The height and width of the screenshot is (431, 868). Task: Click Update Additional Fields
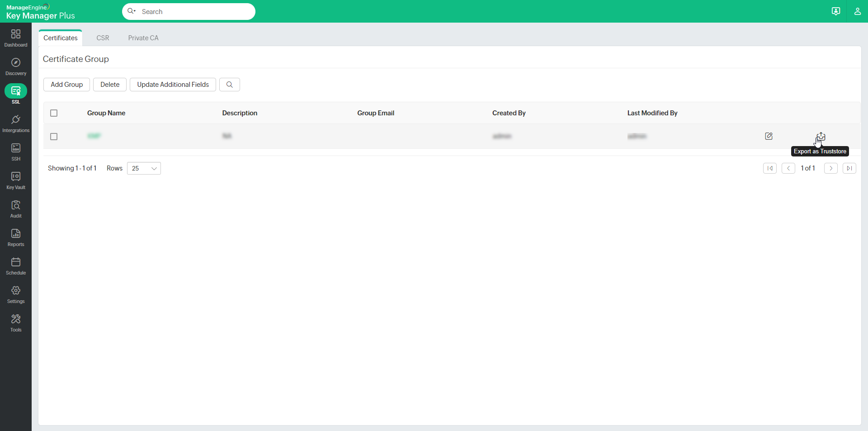(x=172, y=85)
